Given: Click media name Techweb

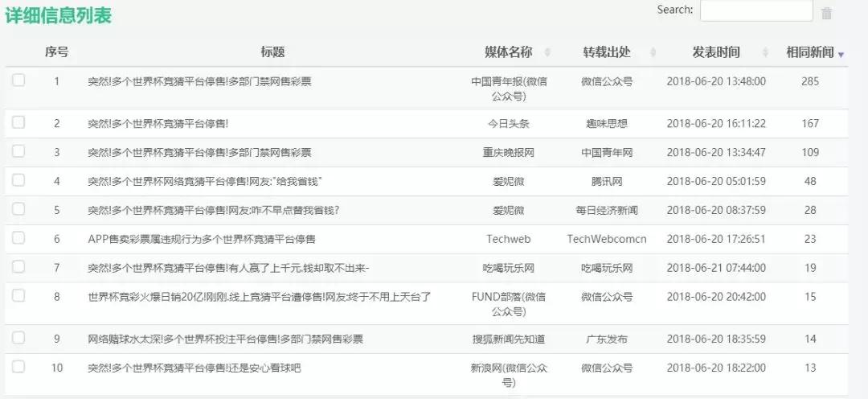Looking at the screenshot, I should (x=508, y=239).
